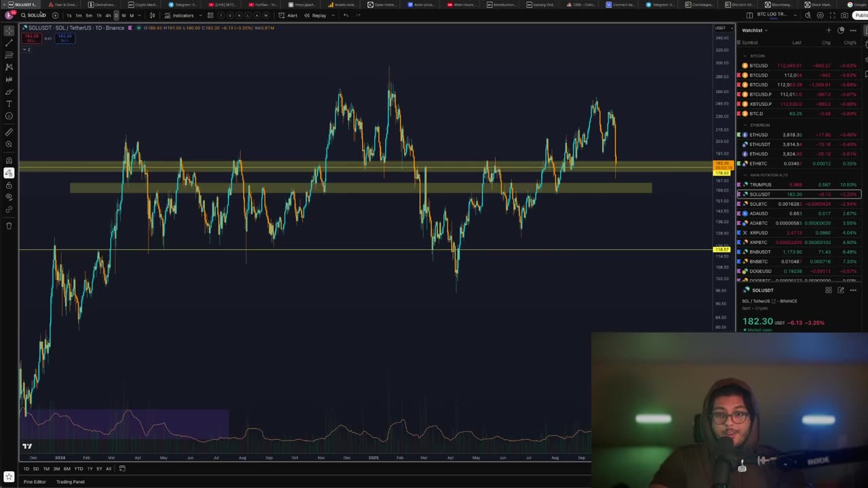
Task: Select ETHBTC in the watchlist
Action: (799, 163)
